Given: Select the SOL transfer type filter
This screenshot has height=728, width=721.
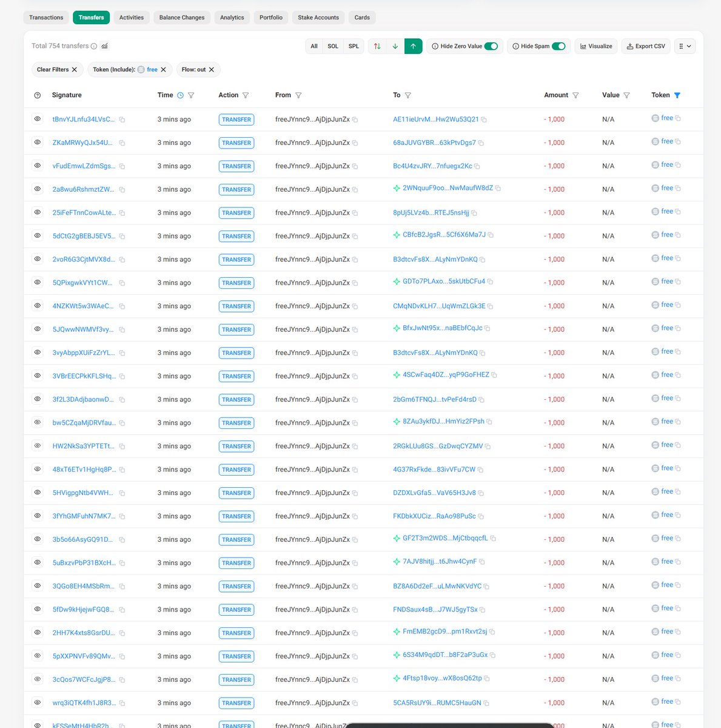Looking at the screenshot, I should (x=333, y=46).
